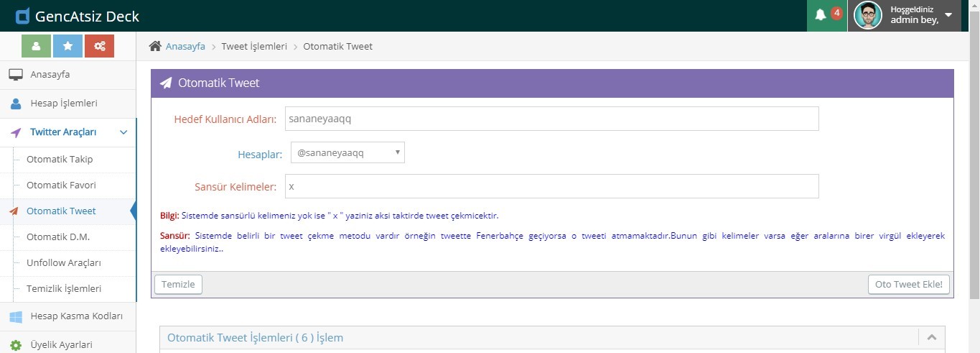This screenshot has height=353, width=980.
Task: Click the home icon in breadcrumb
Action: click(x=155, y=46)
